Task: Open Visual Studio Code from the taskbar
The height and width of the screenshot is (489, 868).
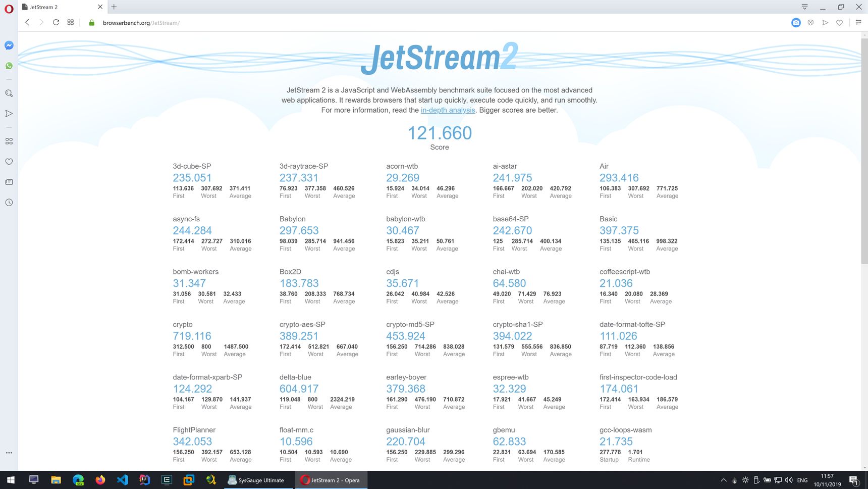Action: (123, 480)
